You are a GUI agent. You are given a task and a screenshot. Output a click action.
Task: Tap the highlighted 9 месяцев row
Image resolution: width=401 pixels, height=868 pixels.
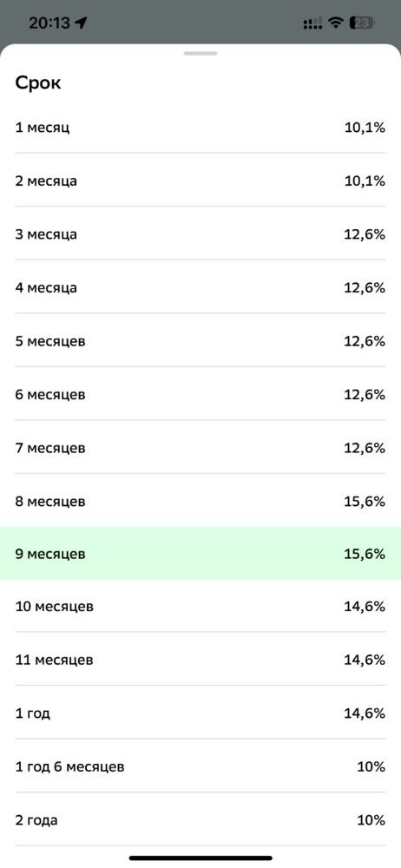[x=200, y=554]
